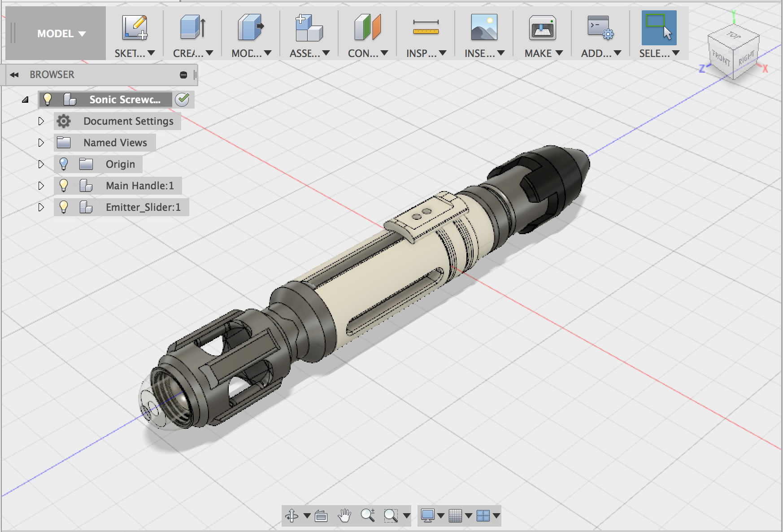Viewport: 783px width, 532px height.
Task: Click the Viewports layout icon
Action: tap(483, 516)
